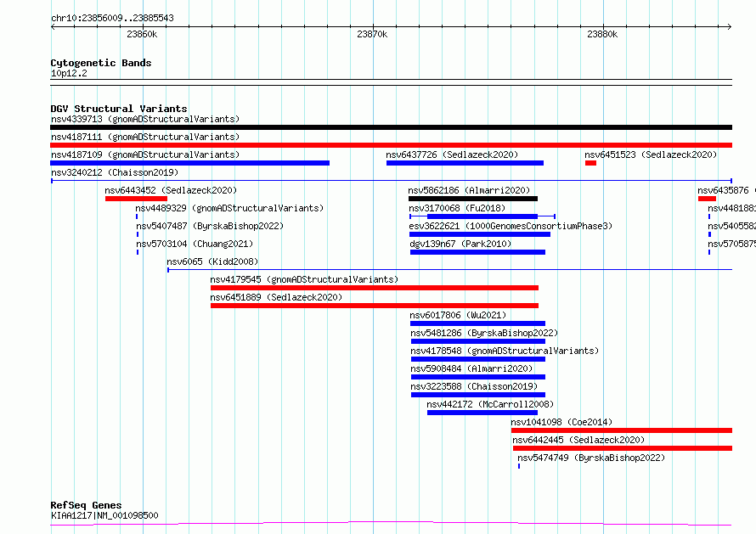The height and width of the screenshot is (534, 756).
Task: Click the nsv6435876 variant label
Action: coord(726,190)
